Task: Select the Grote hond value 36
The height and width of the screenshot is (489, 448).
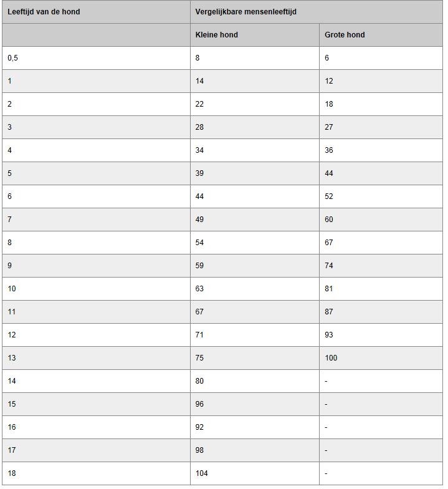Action: point(329,150)
